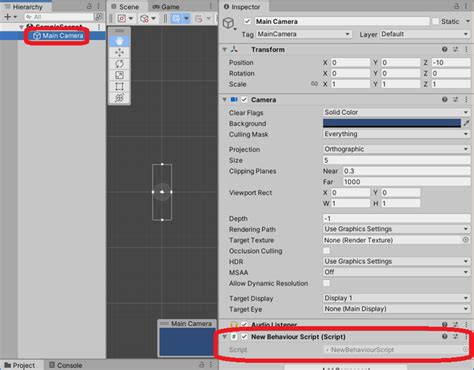The height and width of the screenshot is (370, 474).
Task: Click the Clipping Planes Near field
Action: (x=406, y=171)
